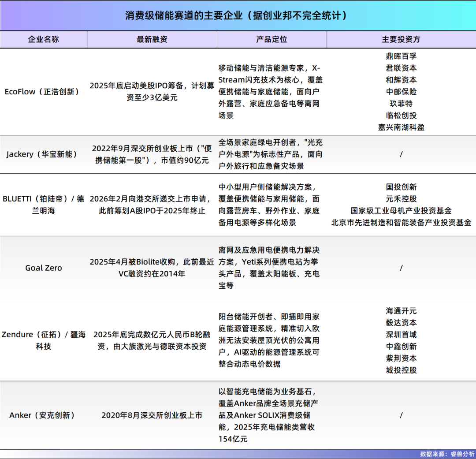Click the EcoFlow（正浩创新）company cell
The height and width of the screenshot is (459, 476).
pos(43,92)
